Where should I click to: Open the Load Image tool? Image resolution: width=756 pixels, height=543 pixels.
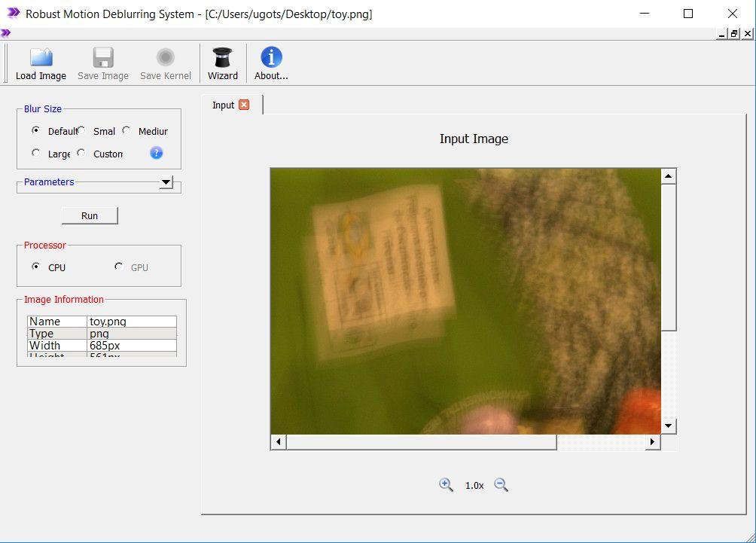[41, 64]
